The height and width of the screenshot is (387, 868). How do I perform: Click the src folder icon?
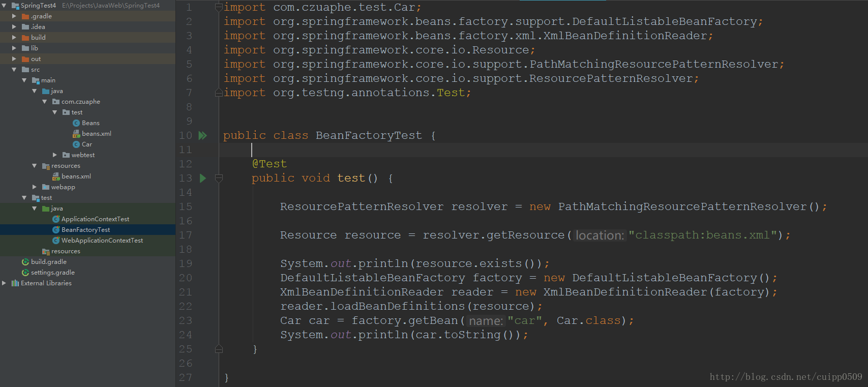25,70
